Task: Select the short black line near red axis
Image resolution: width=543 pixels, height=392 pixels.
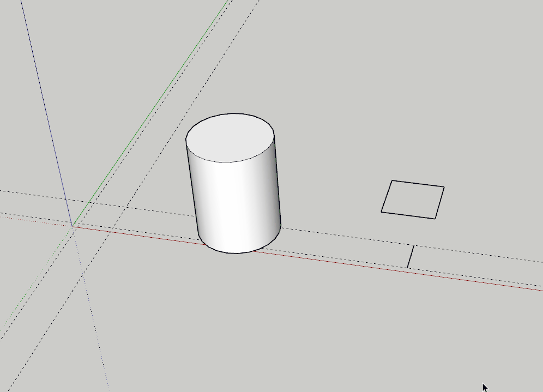Action: click(411, 257)
